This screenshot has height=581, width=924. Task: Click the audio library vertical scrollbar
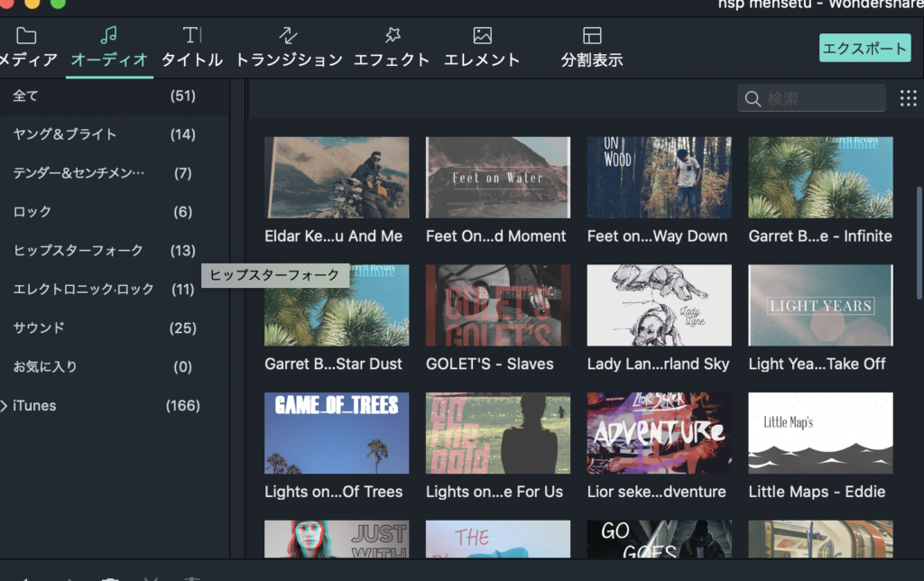(919, 235)
